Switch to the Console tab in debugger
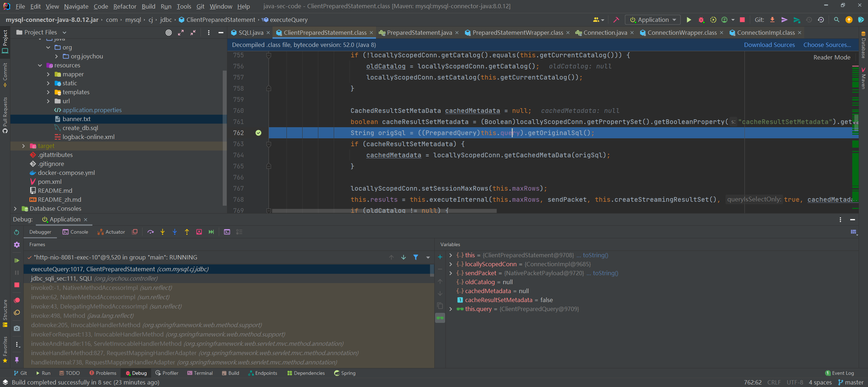The image size is (868, 387). tap(75, 232)
